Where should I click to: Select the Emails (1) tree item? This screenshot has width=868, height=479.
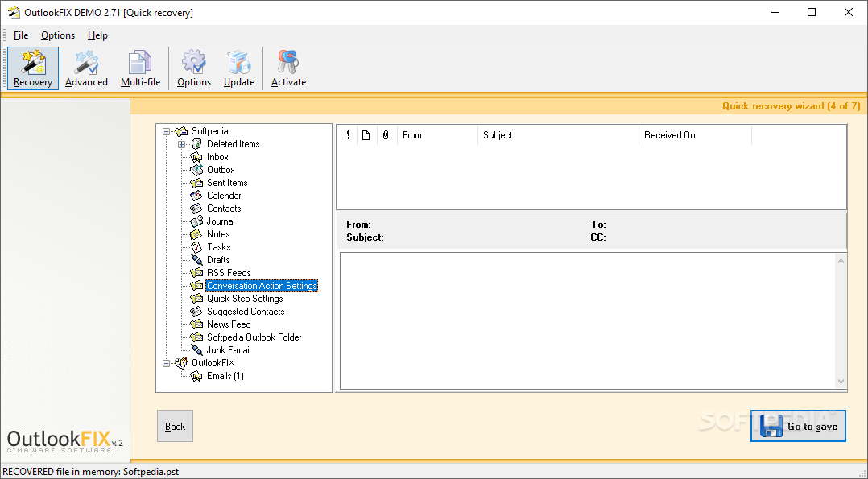click(x=225, y=376)
